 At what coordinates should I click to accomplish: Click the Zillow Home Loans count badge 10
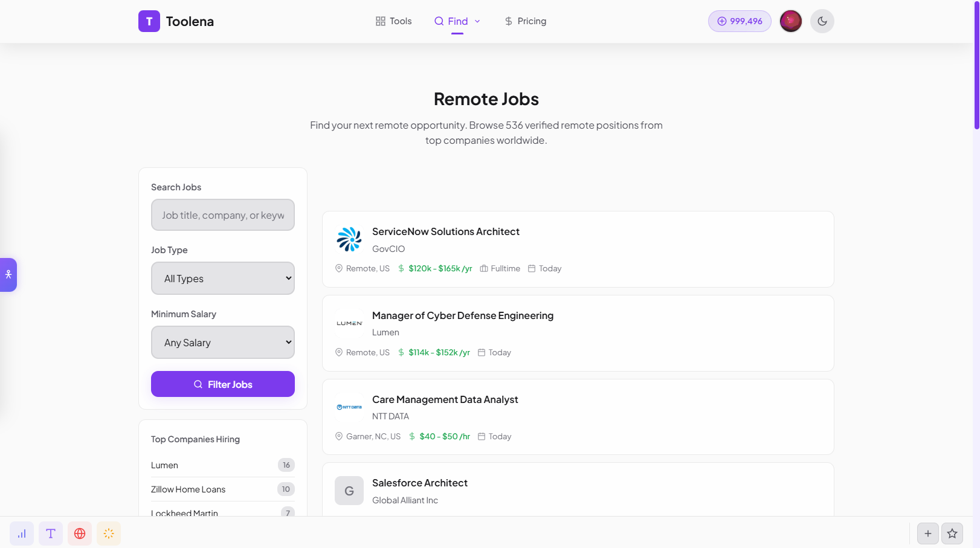[x=286, y=489]
